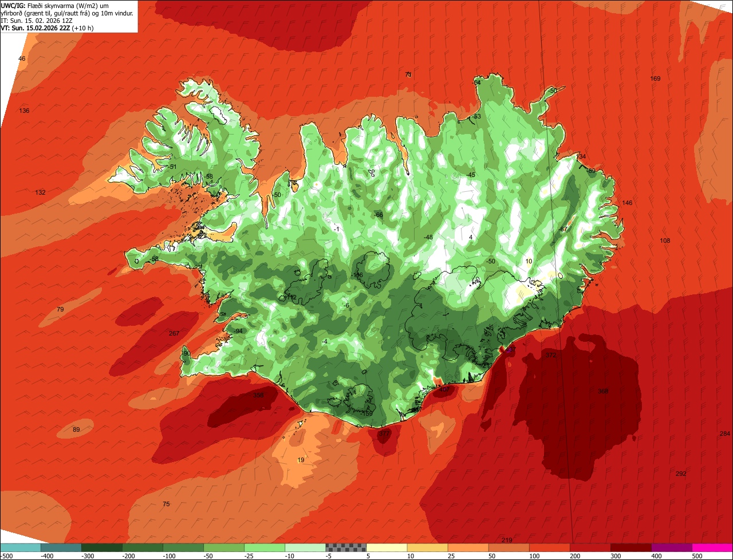Viewport: 733px width, 560px height.
Task: Click the orange 25 to 50 legend swatch
Action: pyautogui.click(x=468, y=547)
